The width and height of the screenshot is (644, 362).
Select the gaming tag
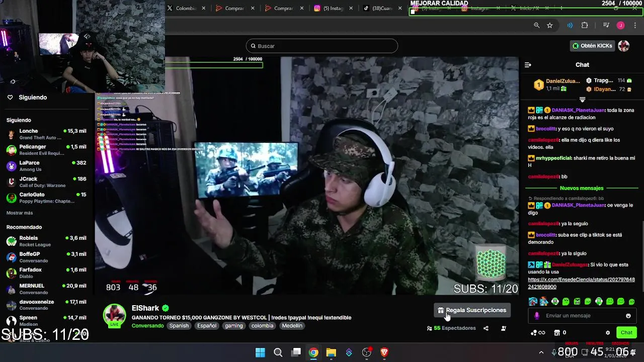(x=234, y=326)
